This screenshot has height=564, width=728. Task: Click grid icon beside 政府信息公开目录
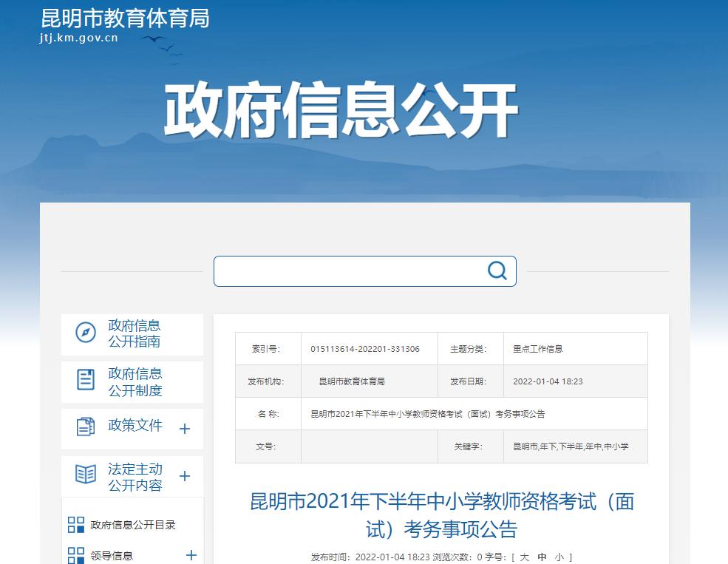(76, 525)
